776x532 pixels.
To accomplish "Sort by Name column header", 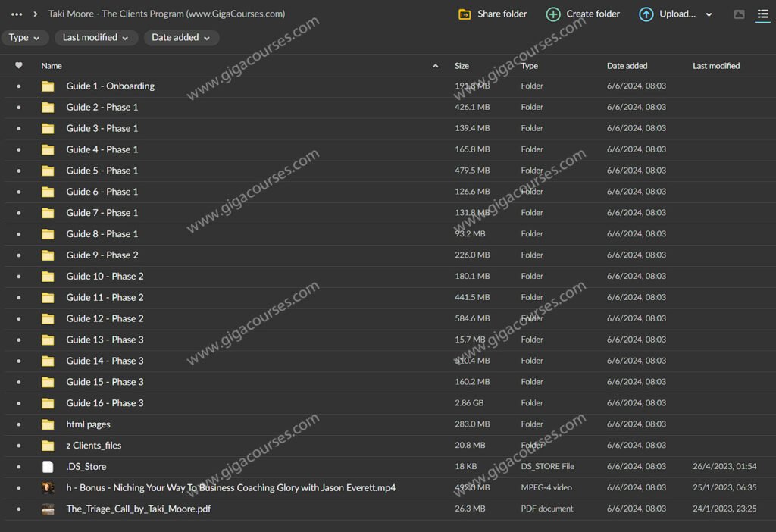I will coord(52,66).
